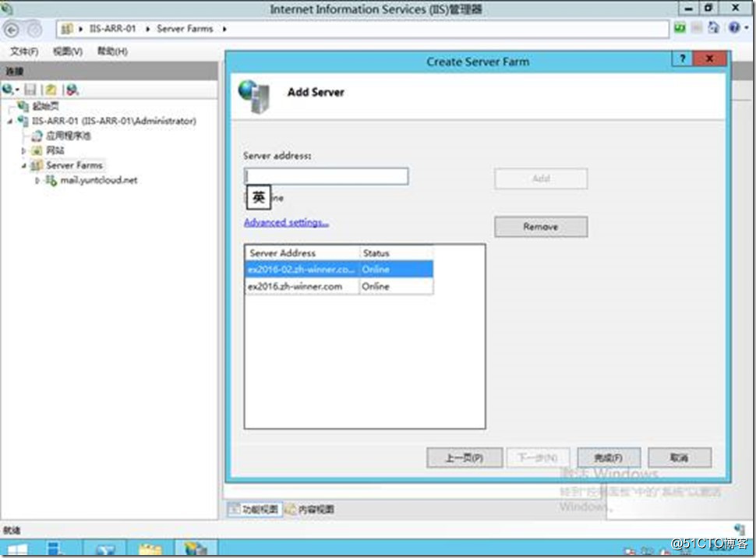This screenshot has width=756, height=558.
Task: Click IIS Manager taskbar icon
Action: pos(196,549)
